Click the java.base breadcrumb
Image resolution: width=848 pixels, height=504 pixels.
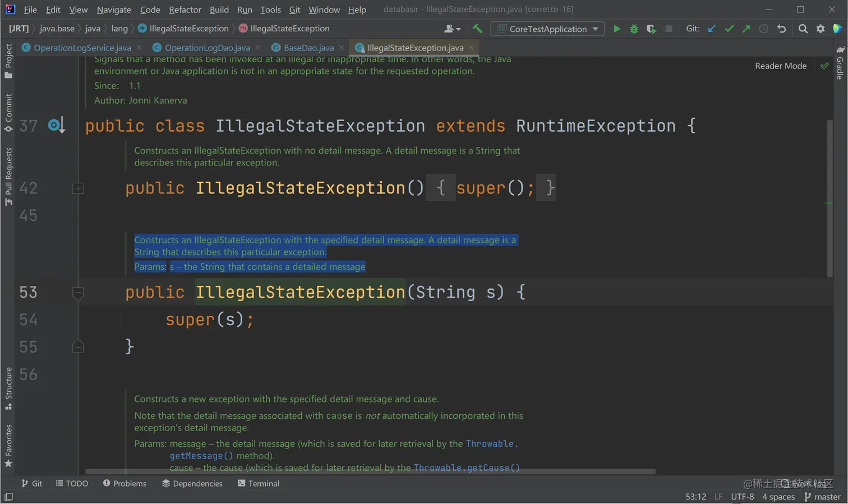[x=57, y=29]
